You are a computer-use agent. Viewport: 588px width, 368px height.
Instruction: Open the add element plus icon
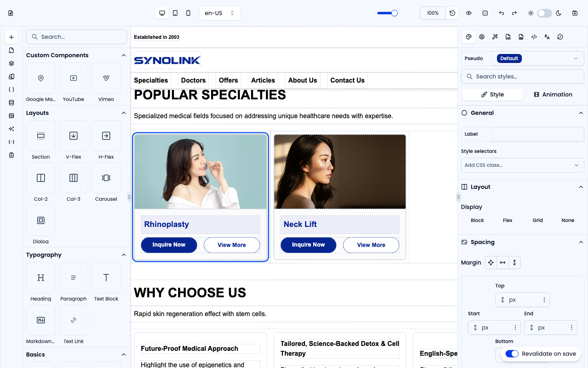[x=11, y=37]
